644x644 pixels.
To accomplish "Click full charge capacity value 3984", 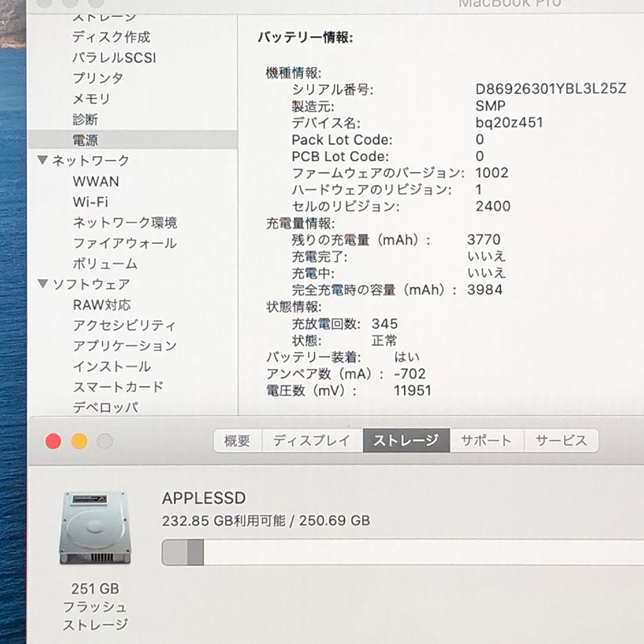I will click(x=485, y=290).
